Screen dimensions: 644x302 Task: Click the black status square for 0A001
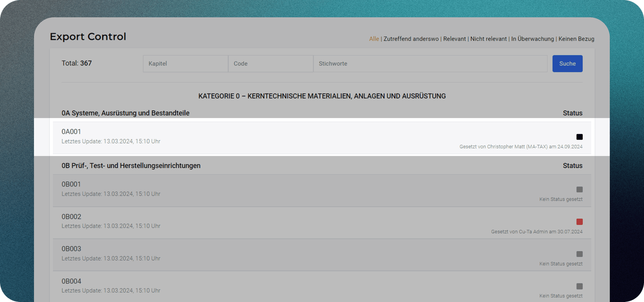pyautogui.click(x=579, y=137)
